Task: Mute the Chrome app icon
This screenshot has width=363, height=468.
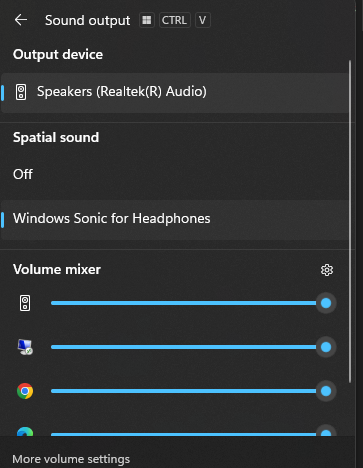Action: click(x=25, y=391)
